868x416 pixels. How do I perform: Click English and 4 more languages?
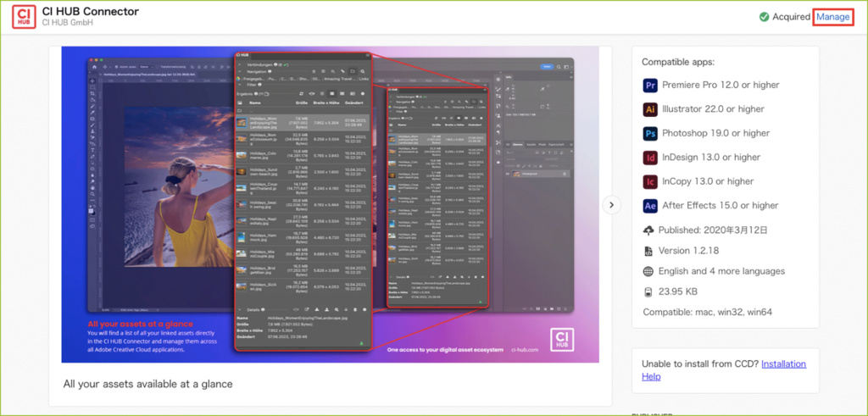tap(721, 272)
